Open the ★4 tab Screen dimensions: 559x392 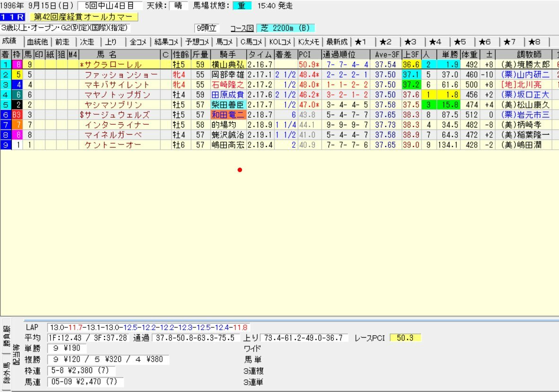[435, 42]
